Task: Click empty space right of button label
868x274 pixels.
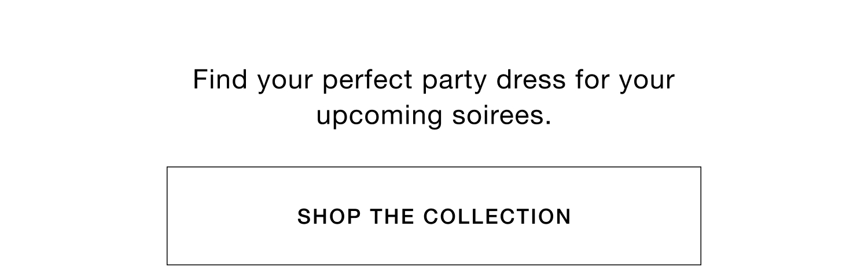Action: pyautogui.click(x=637, y=216)
